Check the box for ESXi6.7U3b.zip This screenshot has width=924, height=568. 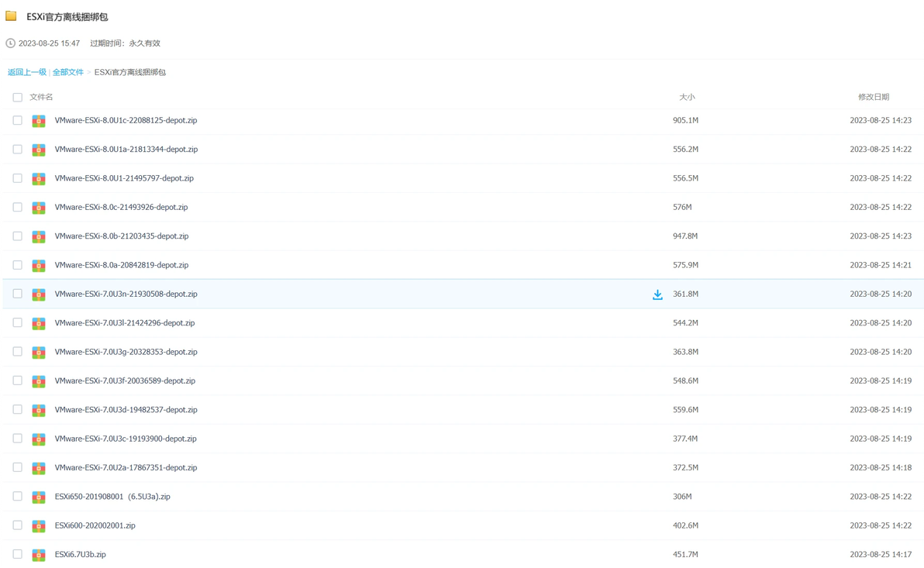18,554
